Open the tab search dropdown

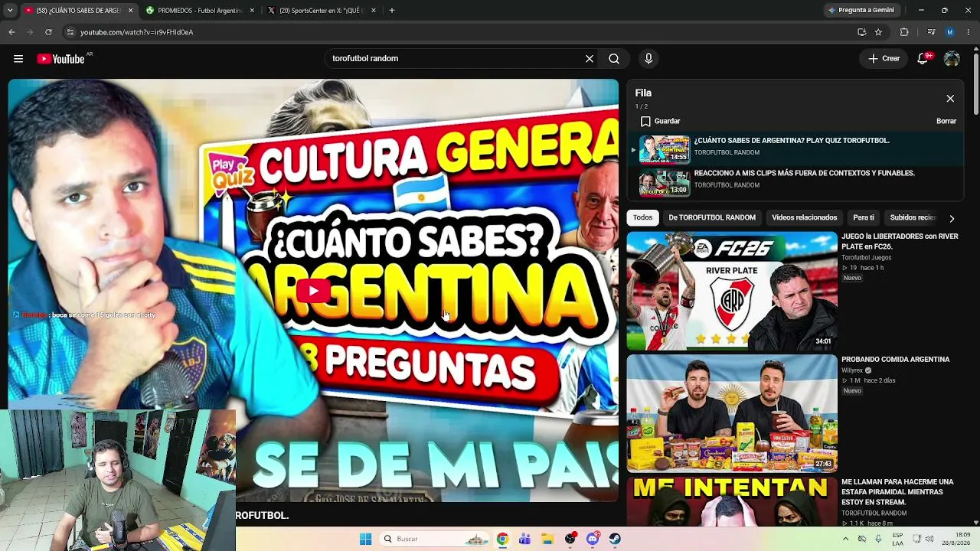tap(10, 11)
